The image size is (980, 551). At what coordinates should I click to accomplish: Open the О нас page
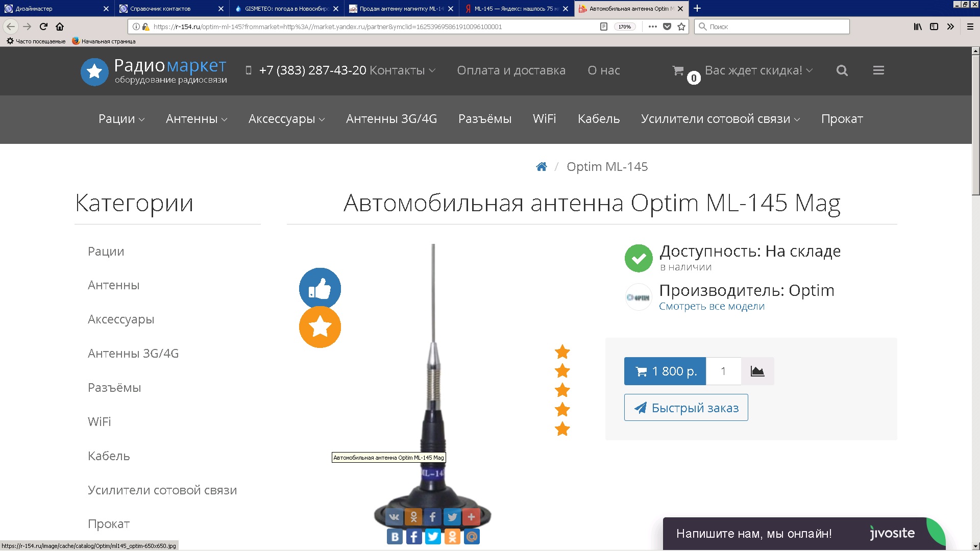pos(604,70)
